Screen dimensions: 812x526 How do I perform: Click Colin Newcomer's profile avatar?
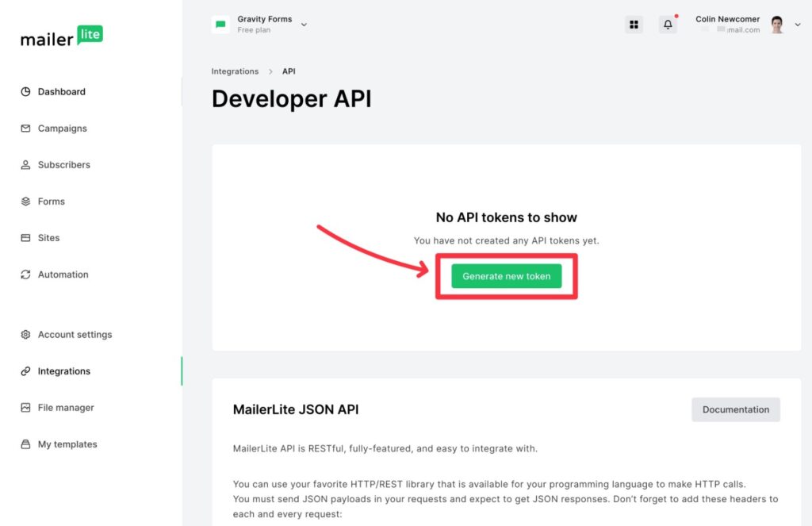777,25
